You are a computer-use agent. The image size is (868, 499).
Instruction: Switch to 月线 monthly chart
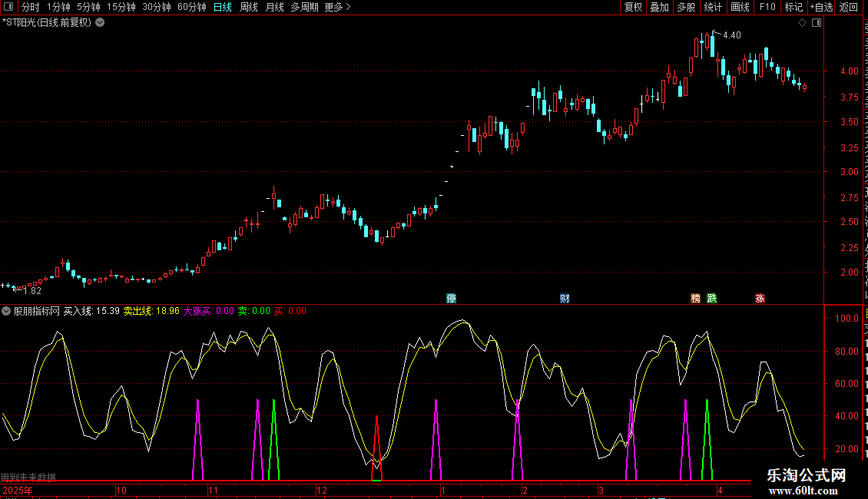tap(274, 7)
